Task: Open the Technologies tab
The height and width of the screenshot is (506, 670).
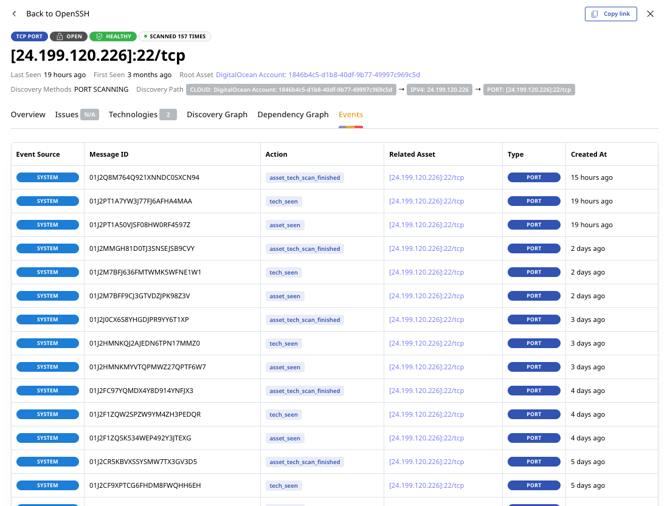Action: coord(141,115)
